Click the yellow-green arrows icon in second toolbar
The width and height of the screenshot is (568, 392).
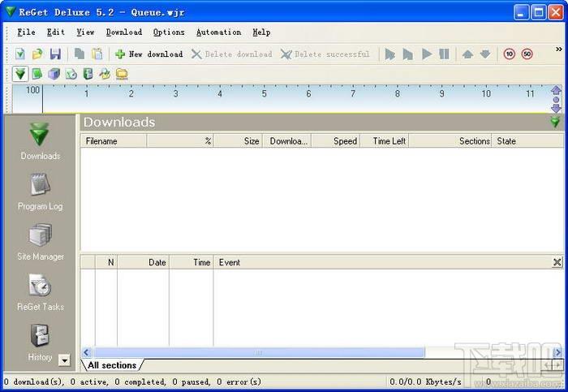pyautogui.click(x=105, y=74)
